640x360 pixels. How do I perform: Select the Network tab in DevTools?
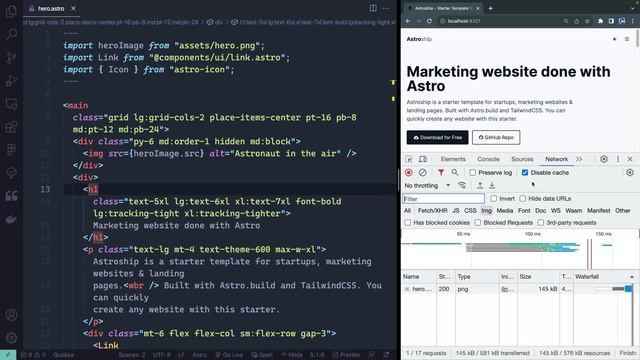(556, 159)
